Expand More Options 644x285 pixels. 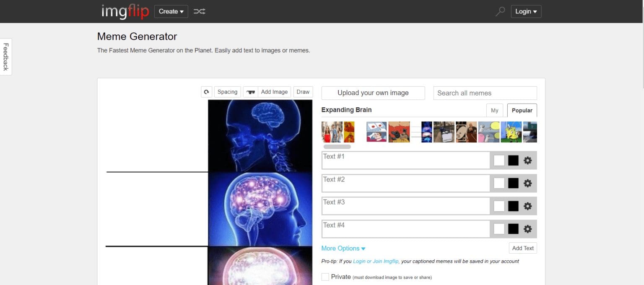[343, 249]
